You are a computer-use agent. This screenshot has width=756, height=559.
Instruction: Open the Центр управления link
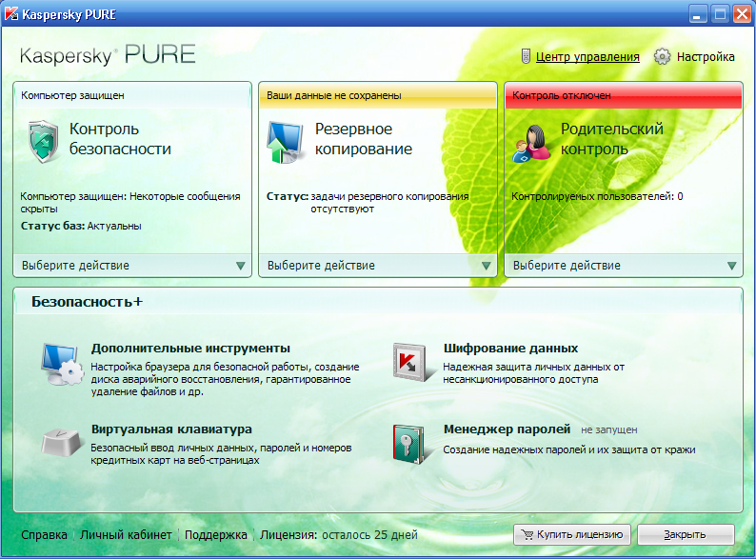[x=587, y=57]
